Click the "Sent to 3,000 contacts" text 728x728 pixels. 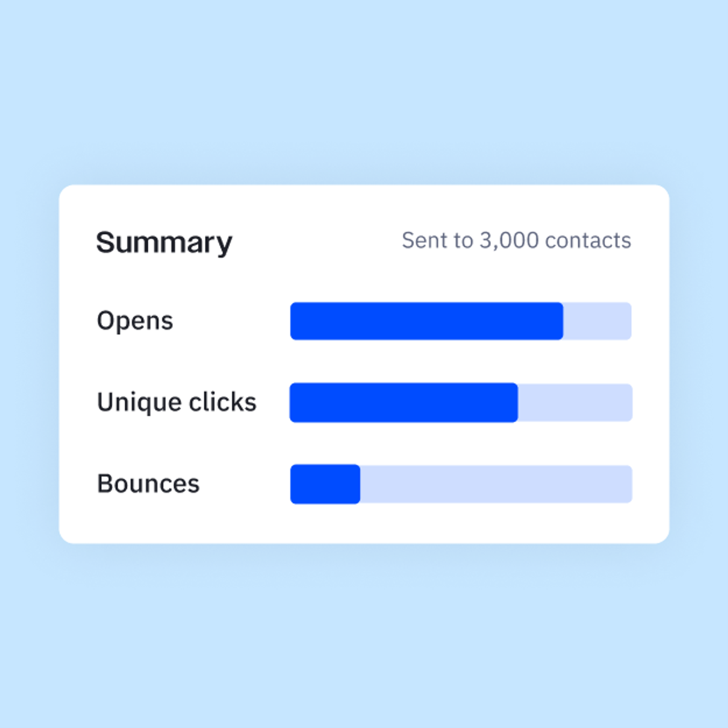pos(516,240)
